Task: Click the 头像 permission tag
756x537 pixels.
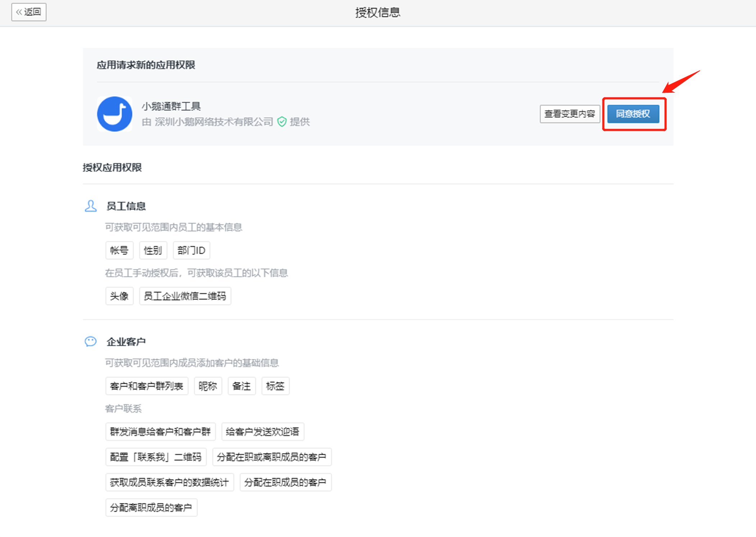Action: point(119,296)
